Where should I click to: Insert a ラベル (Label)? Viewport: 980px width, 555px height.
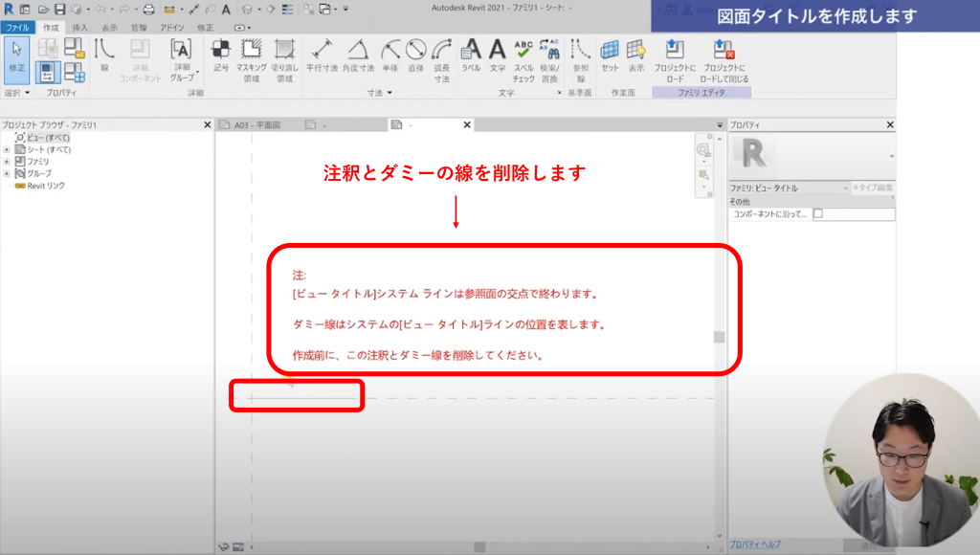coord(471,58)
